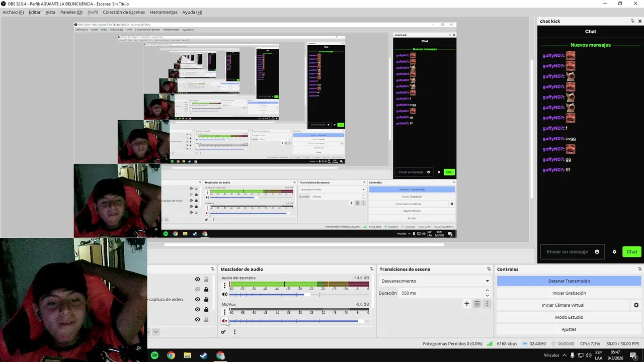Open the Herramientas menu
The width and height of the screenshot is (644, 362).
point(164,12)
